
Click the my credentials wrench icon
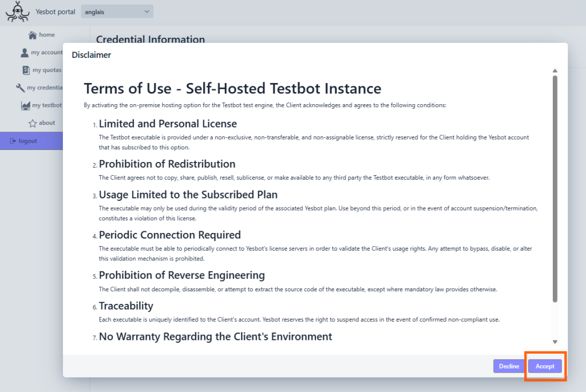(20, 88)
